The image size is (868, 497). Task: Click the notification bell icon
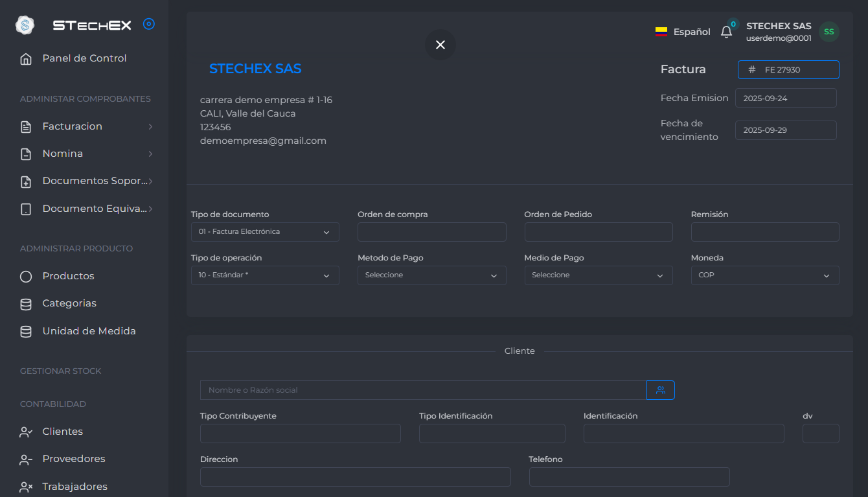click(x=726, y=32)
